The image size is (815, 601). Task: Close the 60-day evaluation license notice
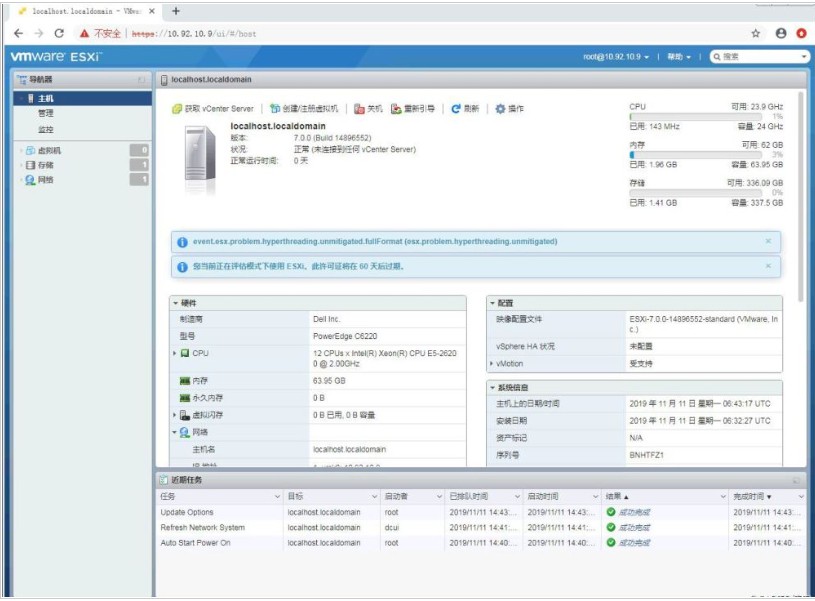[768, 266]
